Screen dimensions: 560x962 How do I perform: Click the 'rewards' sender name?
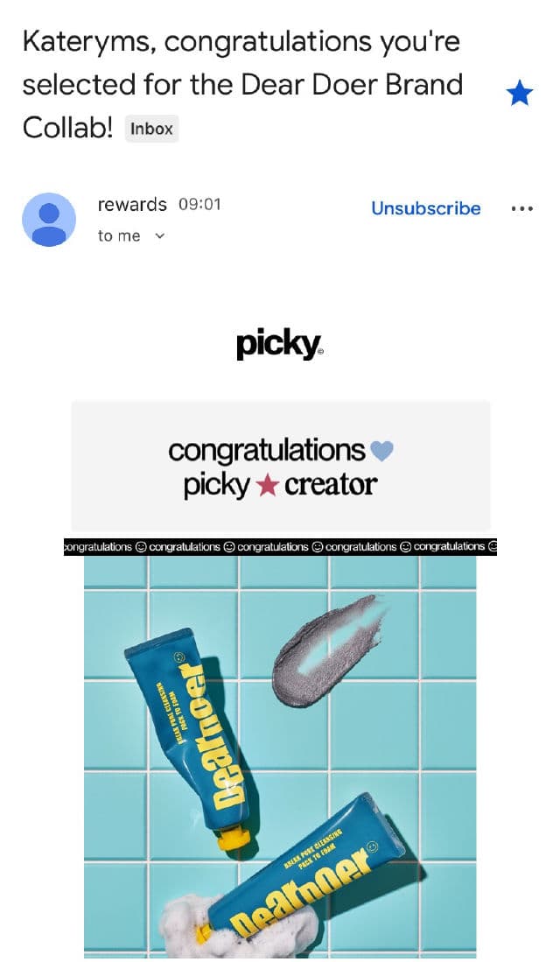click(x=132, y=204)
